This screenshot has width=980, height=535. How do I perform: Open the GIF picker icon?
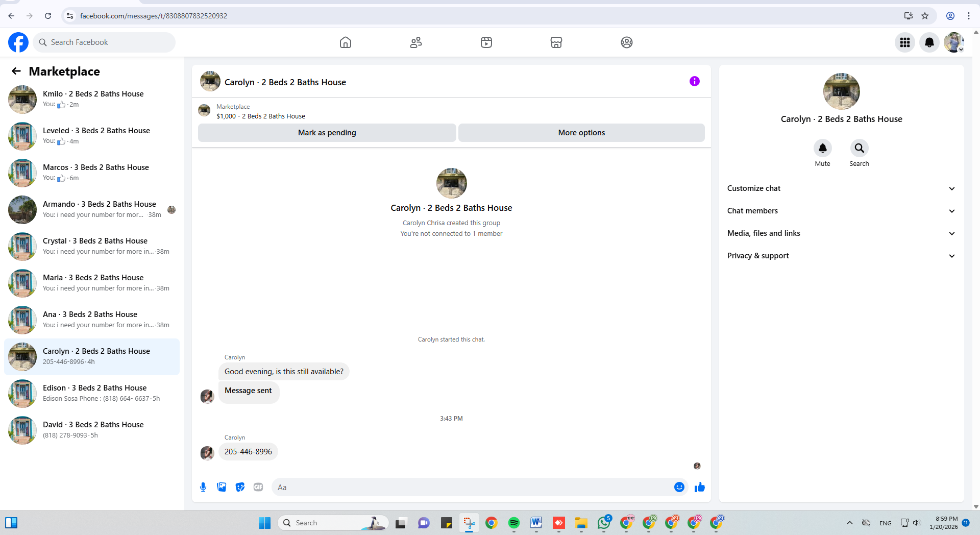(x=258, y=487)
